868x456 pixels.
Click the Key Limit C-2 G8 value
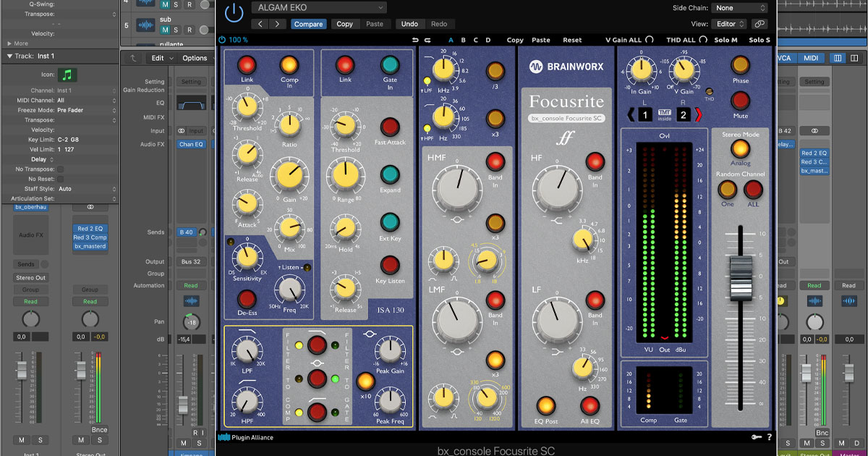[69, 139]
